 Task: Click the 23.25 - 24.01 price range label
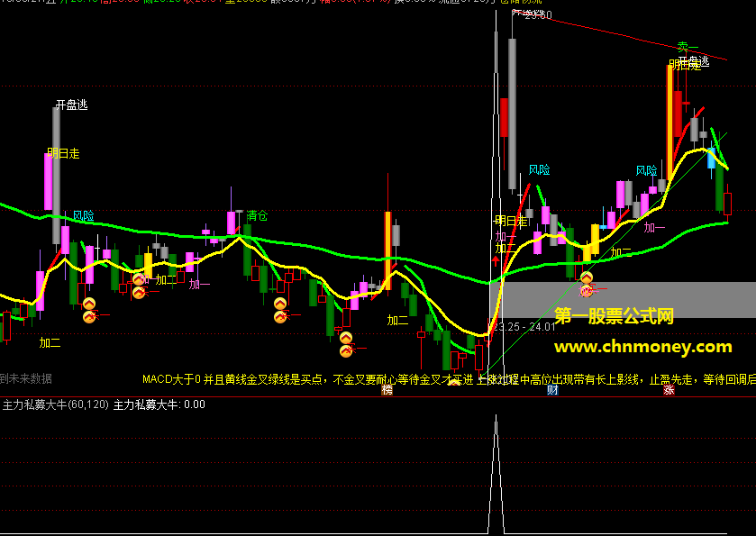[x=524, y=327]
